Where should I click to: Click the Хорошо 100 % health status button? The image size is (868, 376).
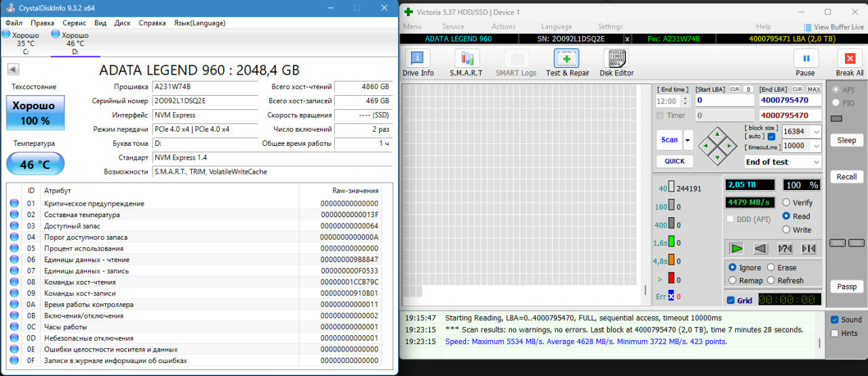point(35,113)
